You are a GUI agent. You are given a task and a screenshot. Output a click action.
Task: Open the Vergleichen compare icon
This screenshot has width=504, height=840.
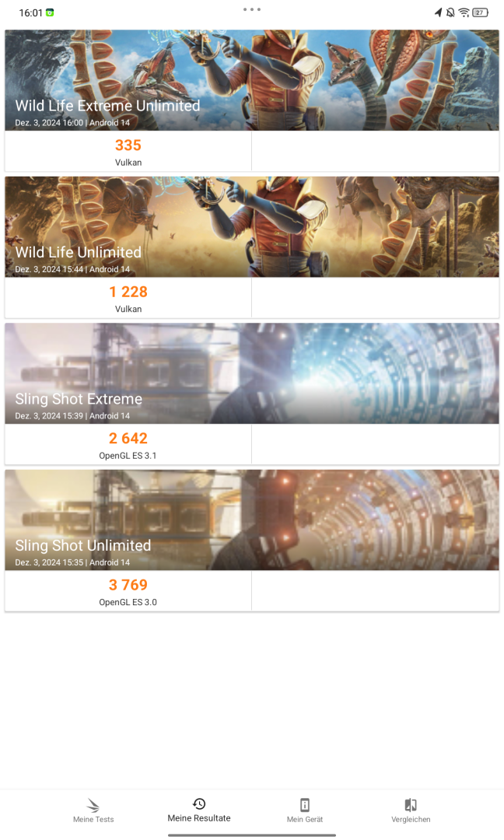[411, 805]
